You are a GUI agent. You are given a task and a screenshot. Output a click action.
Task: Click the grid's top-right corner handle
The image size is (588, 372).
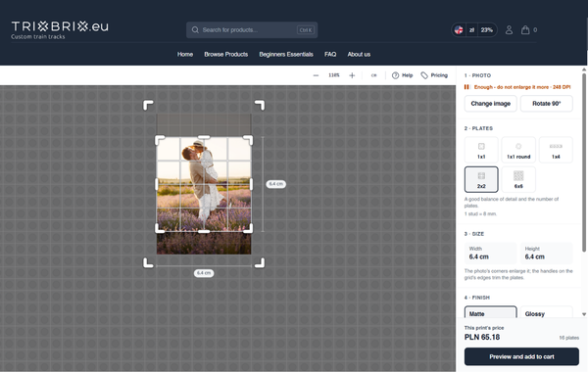click(248, 140)
